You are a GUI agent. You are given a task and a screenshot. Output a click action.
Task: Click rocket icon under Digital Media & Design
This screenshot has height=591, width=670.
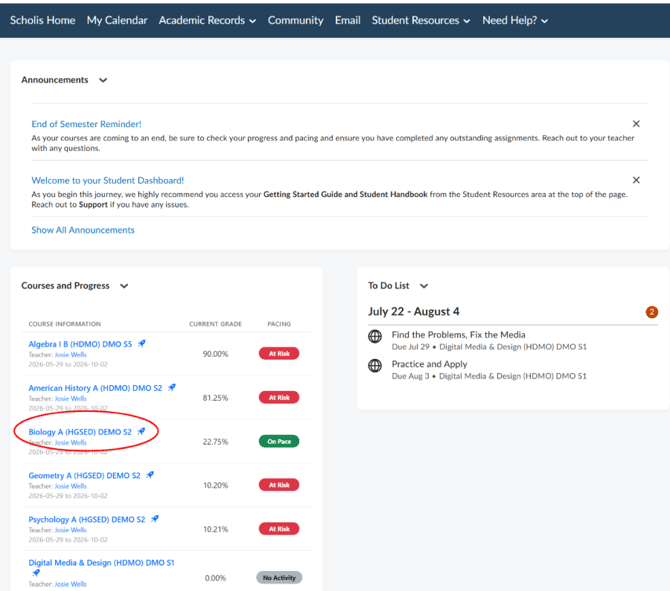[x=36, y=573]
